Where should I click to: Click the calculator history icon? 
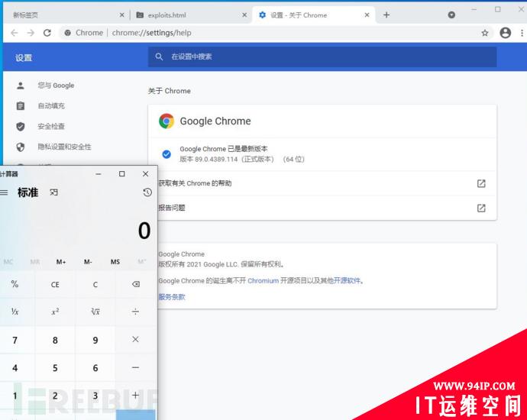click(147, 192)
